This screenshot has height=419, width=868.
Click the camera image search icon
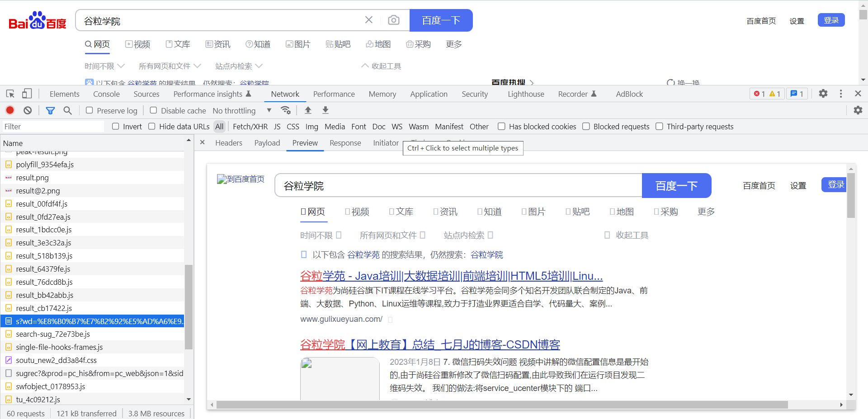click(394, 20)
